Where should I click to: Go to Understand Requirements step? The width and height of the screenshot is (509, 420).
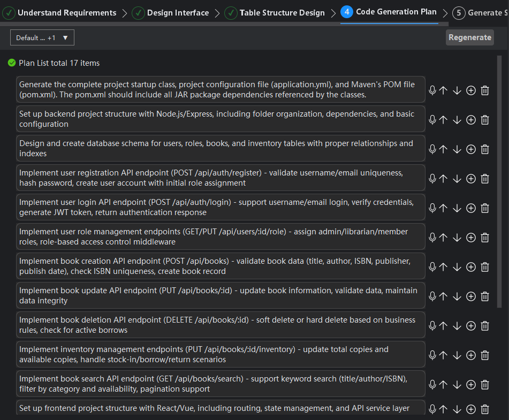60,13
